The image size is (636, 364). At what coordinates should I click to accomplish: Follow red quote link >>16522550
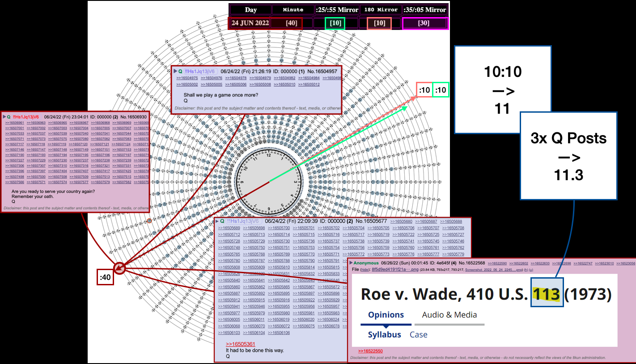point(370,351)
